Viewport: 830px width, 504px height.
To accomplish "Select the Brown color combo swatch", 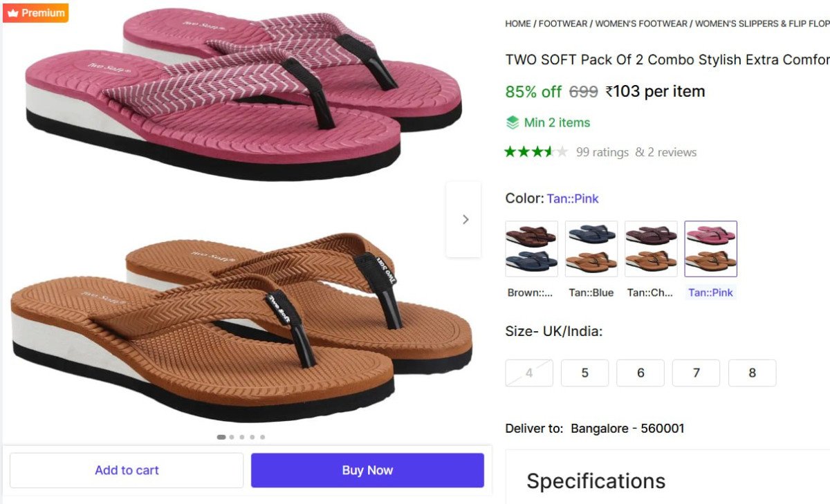I will point(531,249).
